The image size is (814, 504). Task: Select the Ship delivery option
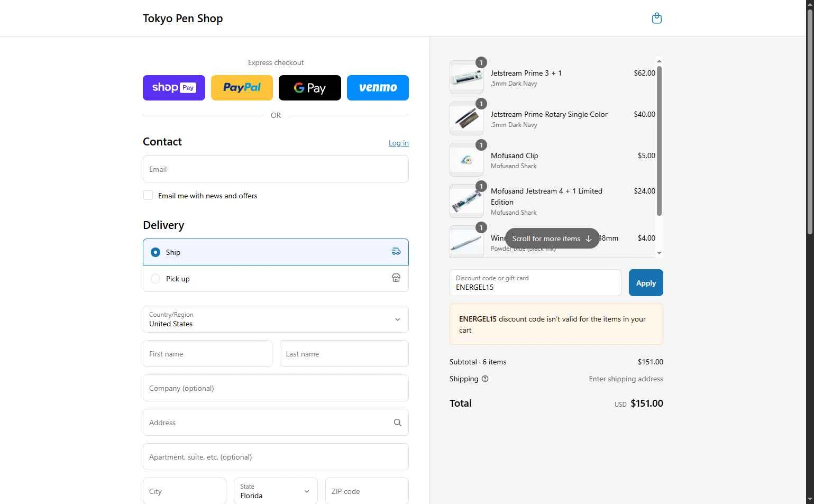point(276,252)
